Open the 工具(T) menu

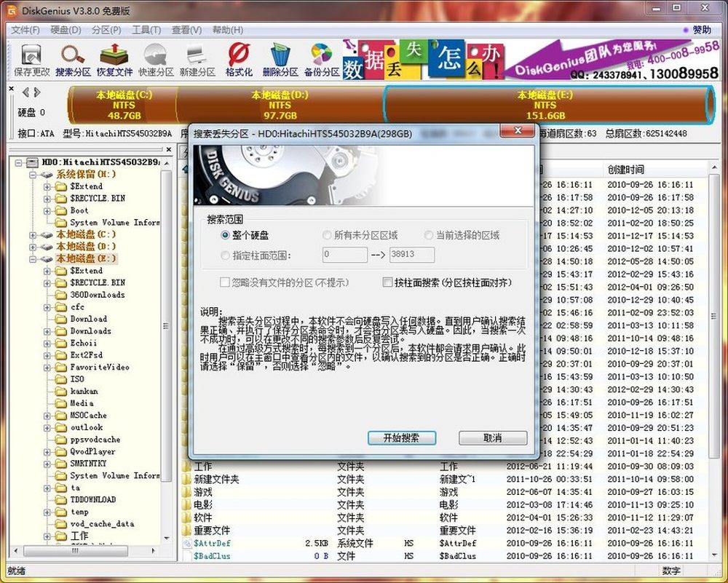point(146,30)
